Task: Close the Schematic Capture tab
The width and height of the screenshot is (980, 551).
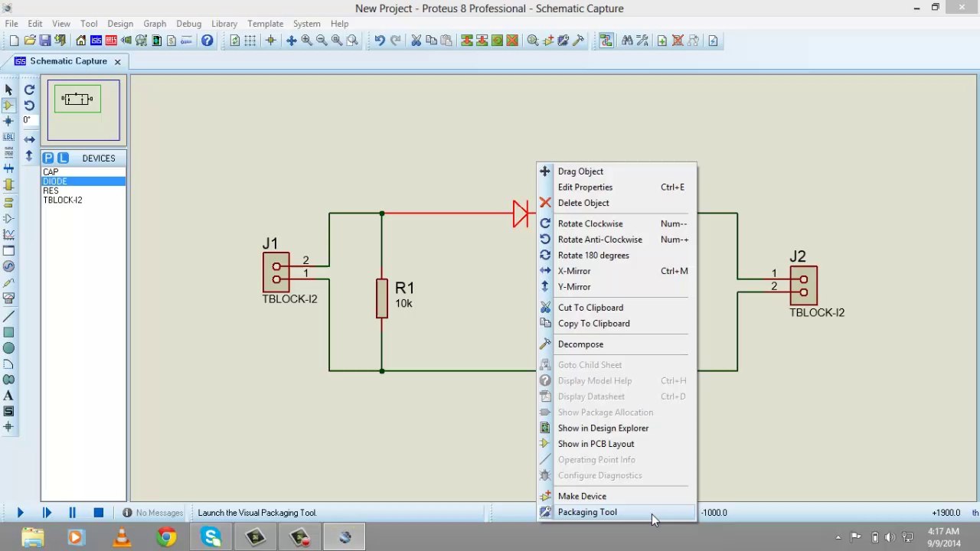Action: pos(117,61)
